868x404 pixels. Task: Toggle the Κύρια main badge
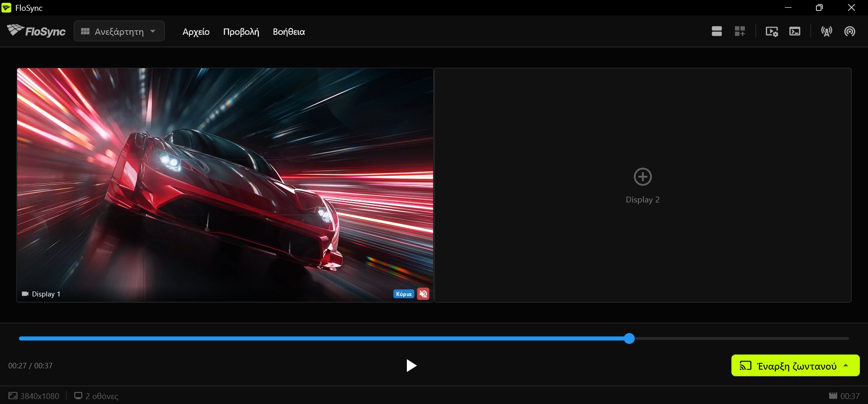(404, 294)
